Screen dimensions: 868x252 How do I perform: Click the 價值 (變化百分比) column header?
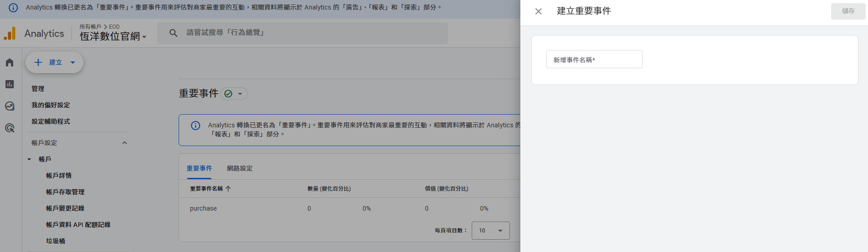[446, 189]
